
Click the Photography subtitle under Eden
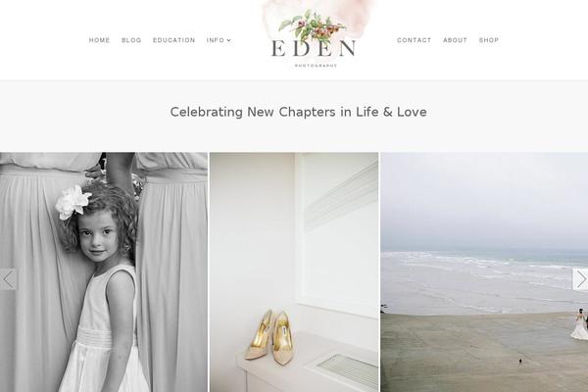[316, 66]
